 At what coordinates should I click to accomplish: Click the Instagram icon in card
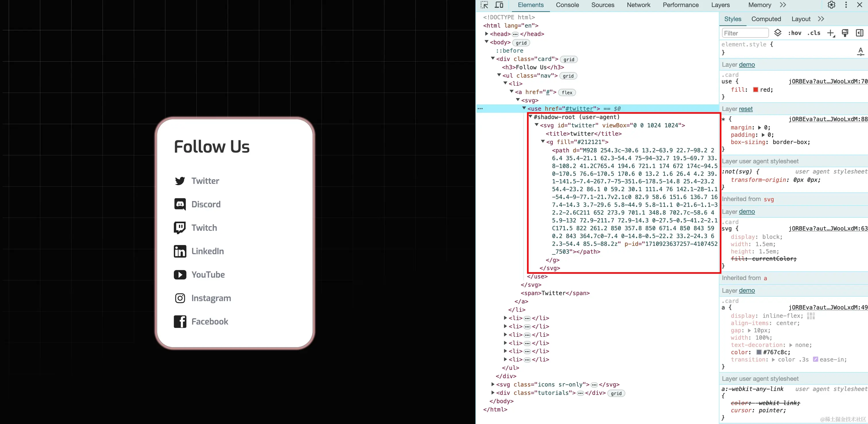180,298
